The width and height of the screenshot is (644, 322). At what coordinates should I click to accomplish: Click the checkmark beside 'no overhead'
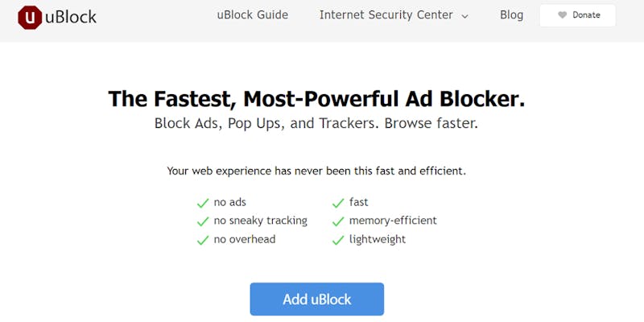coord(203,240)
